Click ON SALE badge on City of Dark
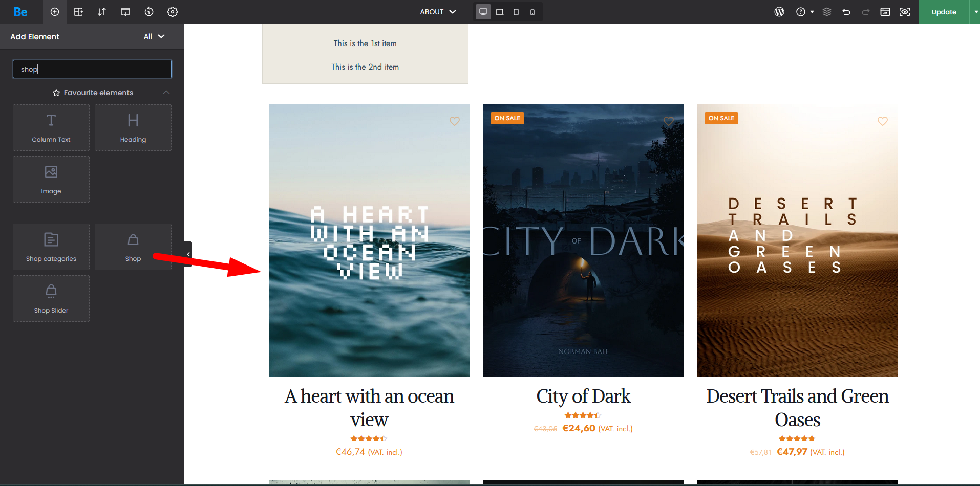This screenshot has height=486, width=980. pos(507,118)
